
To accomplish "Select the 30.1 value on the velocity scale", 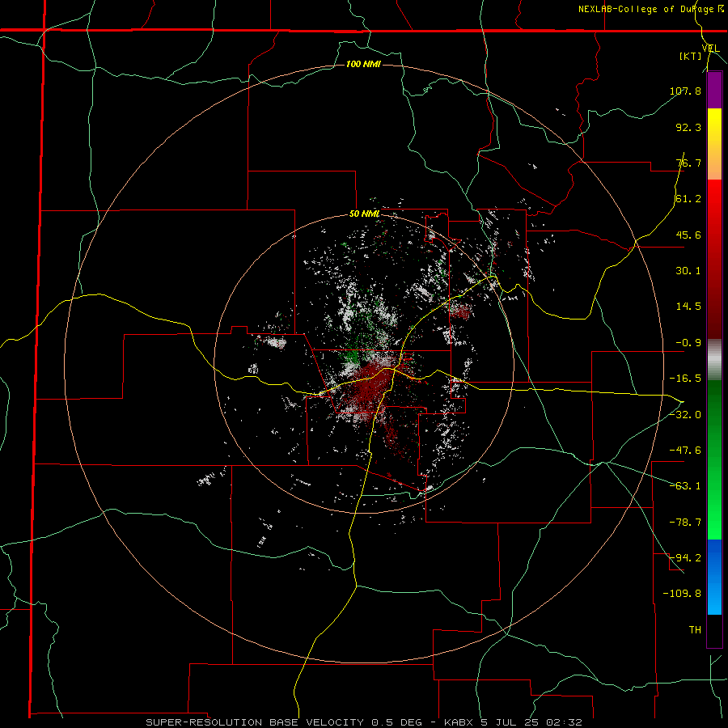I will click(x=688, y=271).
